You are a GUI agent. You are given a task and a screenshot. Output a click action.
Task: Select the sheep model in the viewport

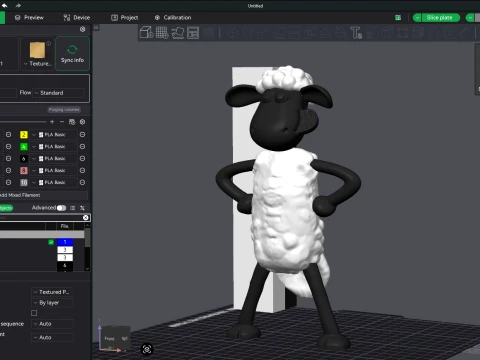tap(289, 207)
